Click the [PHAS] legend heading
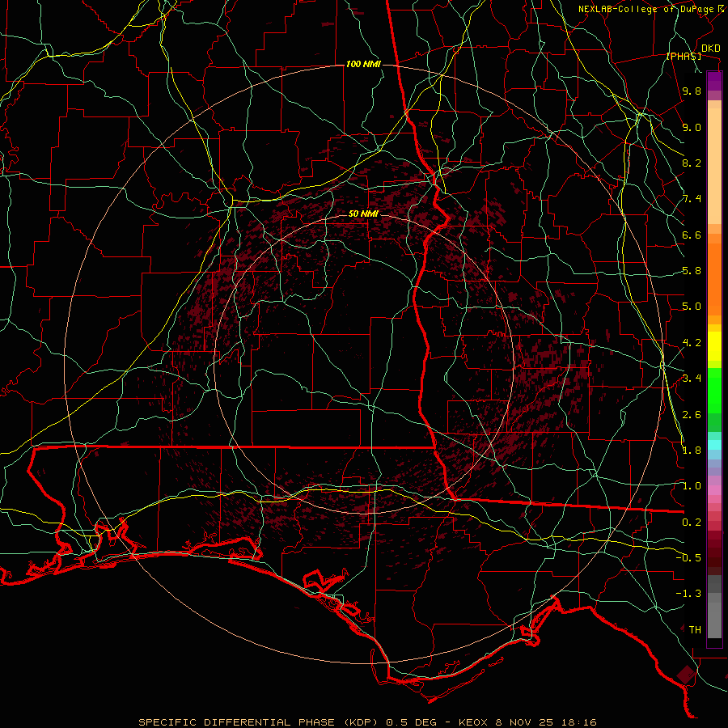Viewport: 728px width, 728px height. point(684,56)
